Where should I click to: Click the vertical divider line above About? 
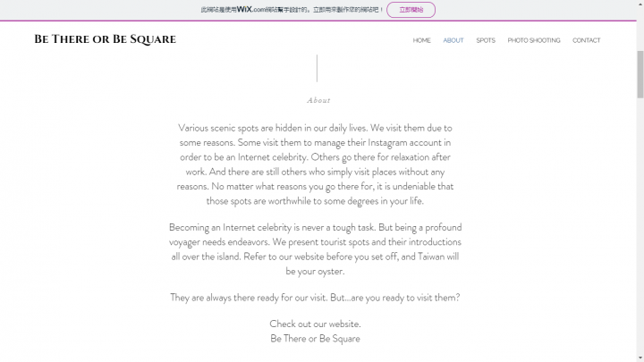click(317, 68)
